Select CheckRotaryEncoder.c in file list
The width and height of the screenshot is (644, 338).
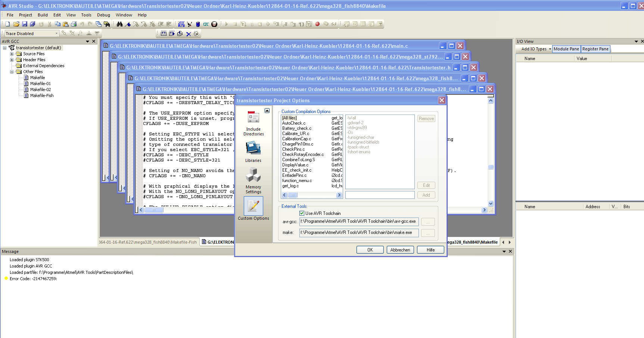point(303,154)
